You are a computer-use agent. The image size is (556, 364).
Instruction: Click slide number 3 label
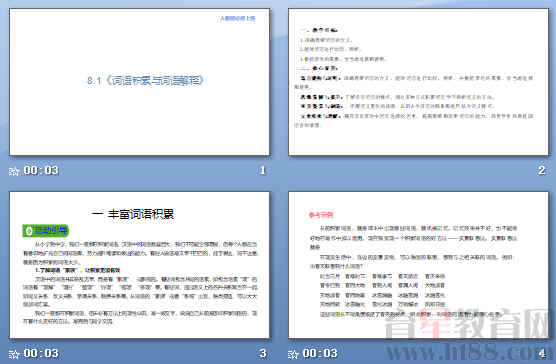click(x=262, y=353)
